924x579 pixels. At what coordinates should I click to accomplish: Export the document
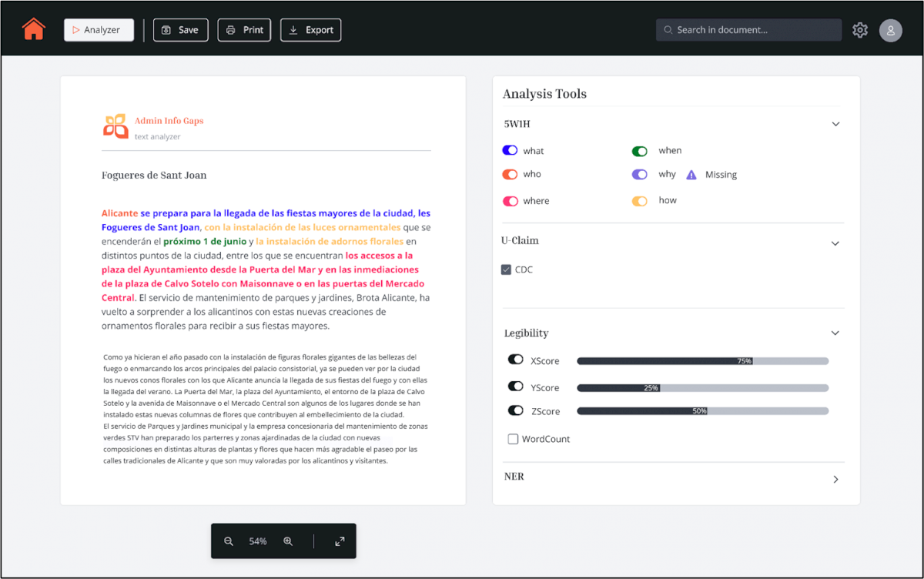pos(310,30)
